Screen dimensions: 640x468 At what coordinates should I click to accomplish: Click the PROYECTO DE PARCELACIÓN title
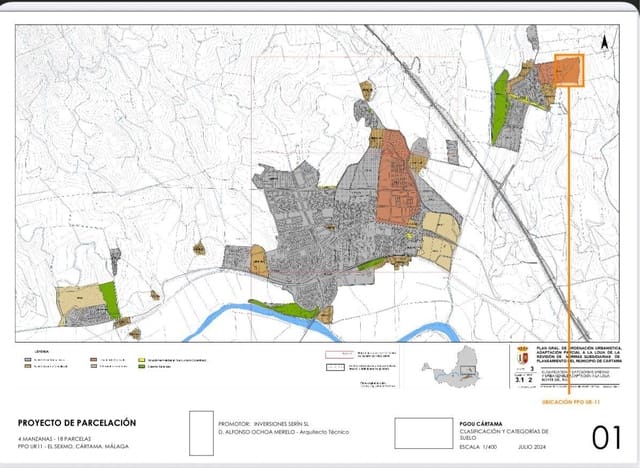[x=77, y=422]
